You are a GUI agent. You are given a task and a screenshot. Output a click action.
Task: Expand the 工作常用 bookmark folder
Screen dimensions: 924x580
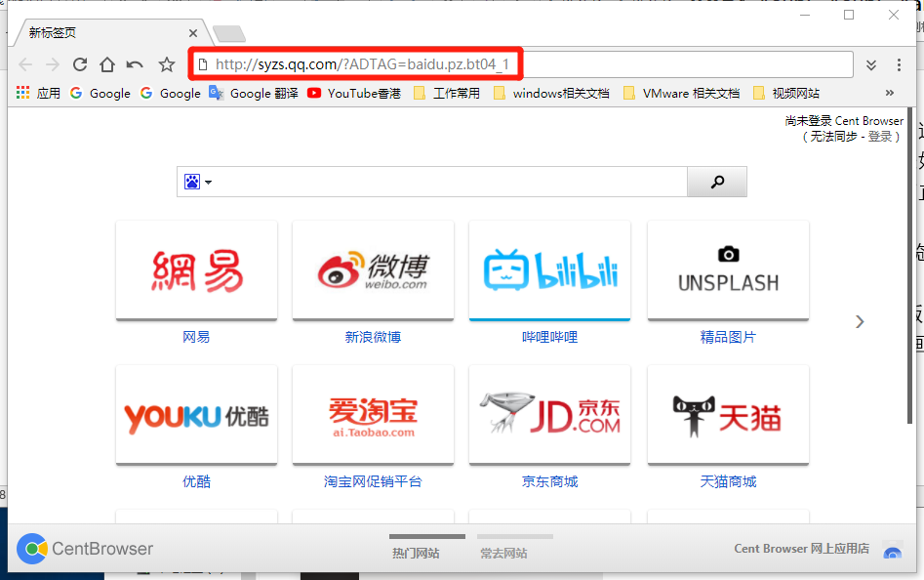(446, 93)
